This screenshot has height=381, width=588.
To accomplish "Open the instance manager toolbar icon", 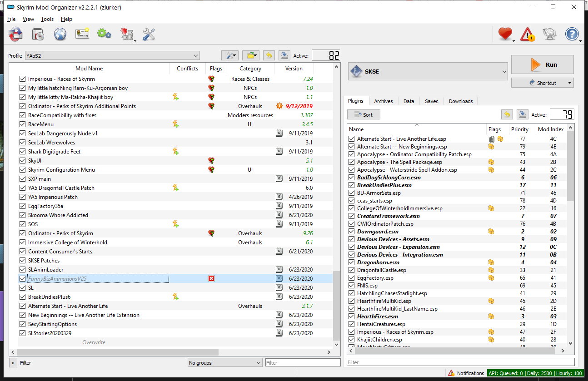I will coord(15,34).
